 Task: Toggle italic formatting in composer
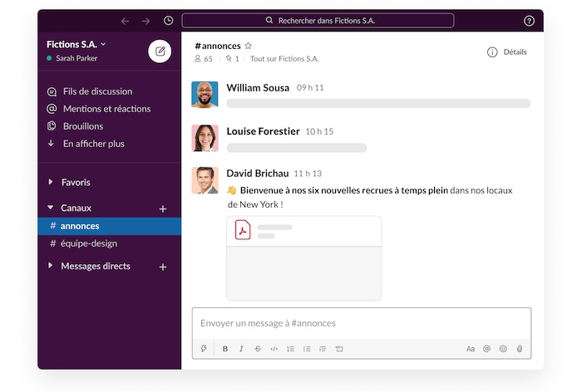coord(241,349)
